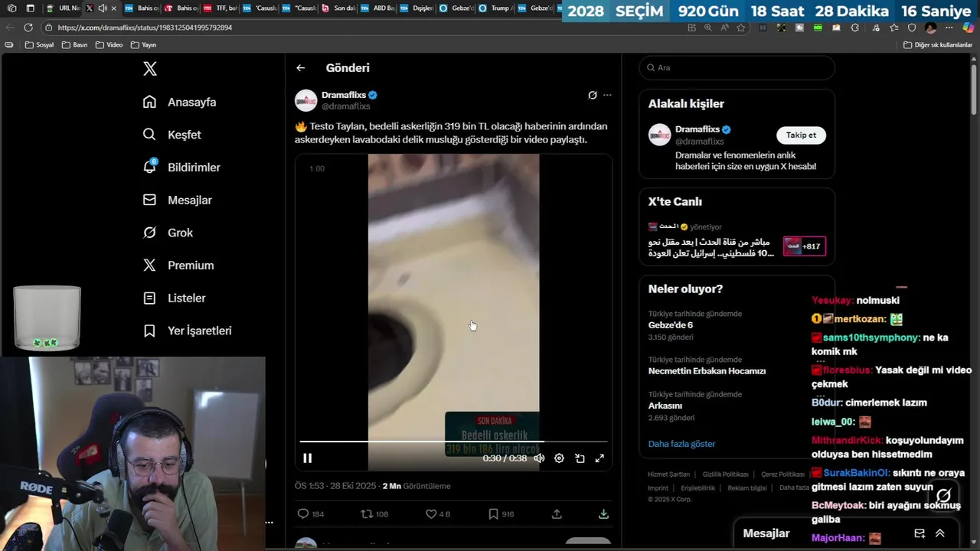
Task: Open the browser three-dot menu
Action: coord(950,28)
